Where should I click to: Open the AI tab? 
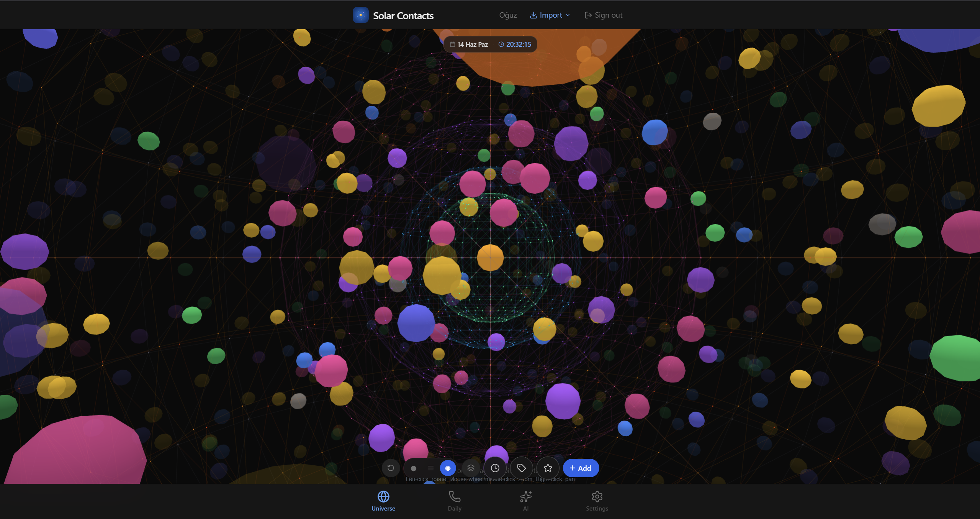pyautogui.click(x=526, y=501)
